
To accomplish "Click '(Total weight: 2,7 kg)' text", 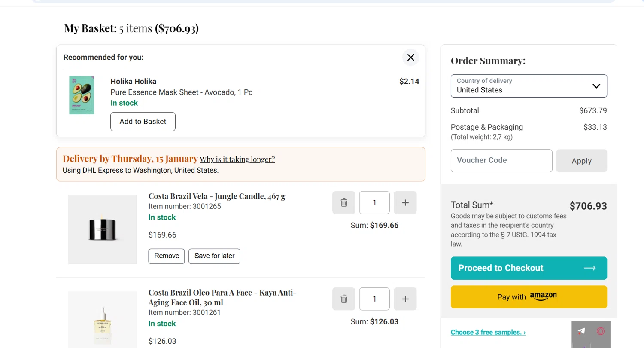I will (x=482, y=137).
